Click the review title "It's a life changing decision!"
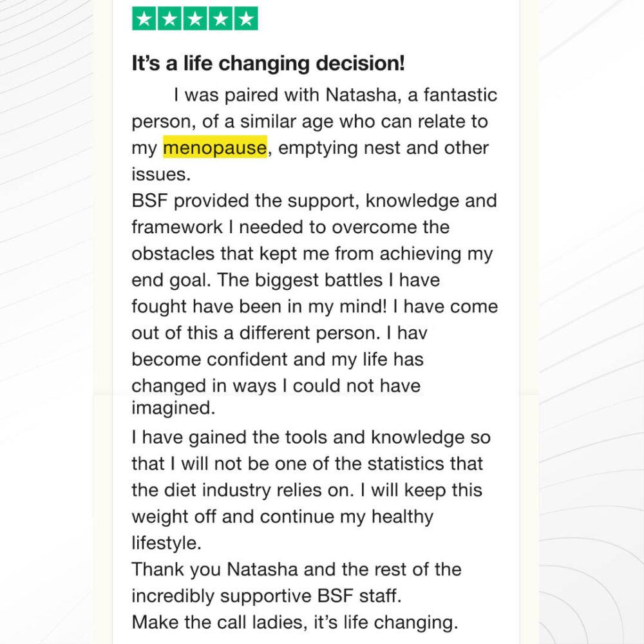Viewport: 644px width, 644px height. [268, 64]
